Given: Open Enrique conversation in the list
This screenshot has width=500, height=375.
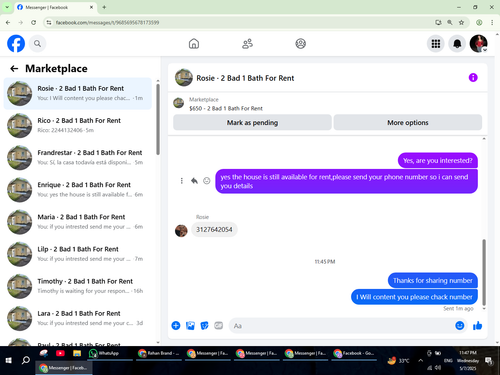Looking at the screenshot, I should (78, 190).
